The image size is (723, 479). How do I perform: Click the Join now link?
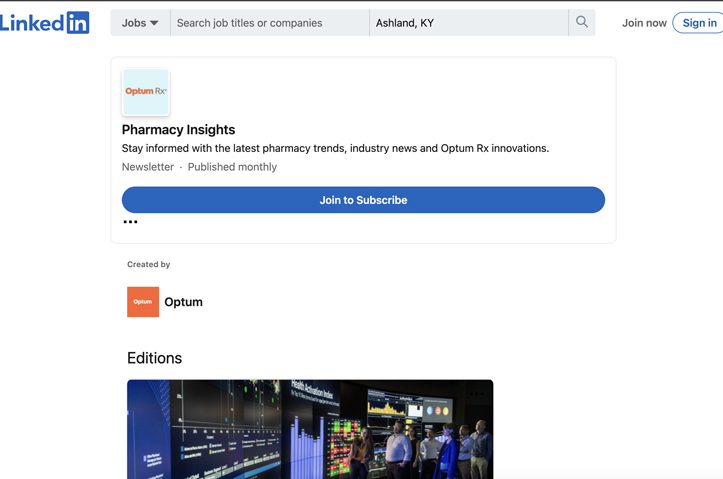coord(644,23)
